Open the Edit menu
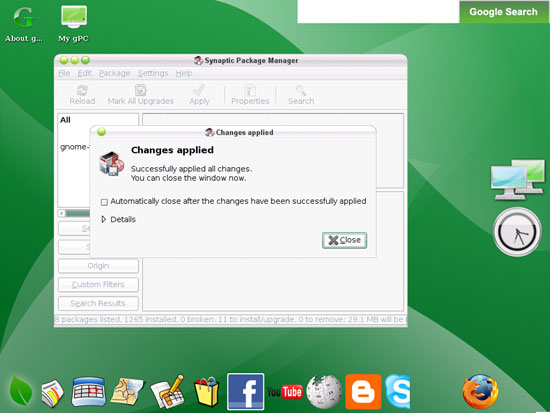The width and height of the screenshot is (550, 413). 84,73
